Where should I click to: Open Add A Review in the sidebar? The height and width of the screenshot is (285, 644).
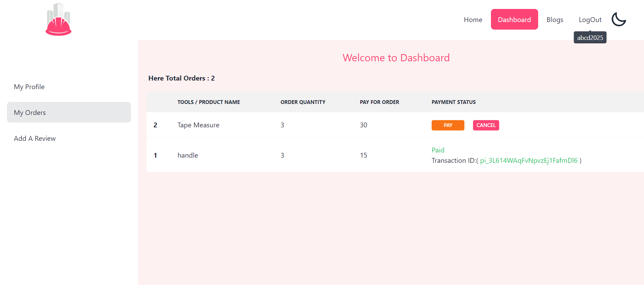(69, 138)
